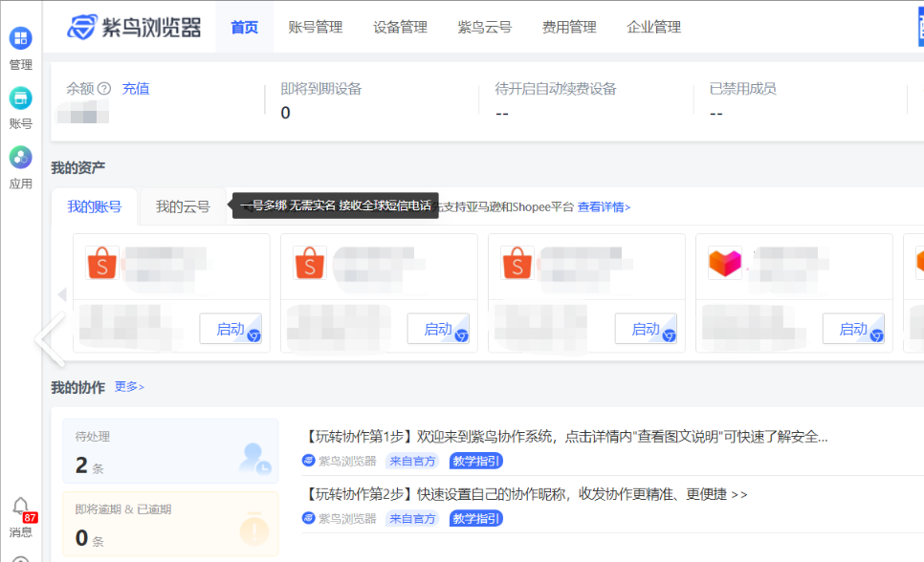Open the 紫鸟云号 menu
The height and width of the screenshot is (562, 924).
[x=483, y=27]
